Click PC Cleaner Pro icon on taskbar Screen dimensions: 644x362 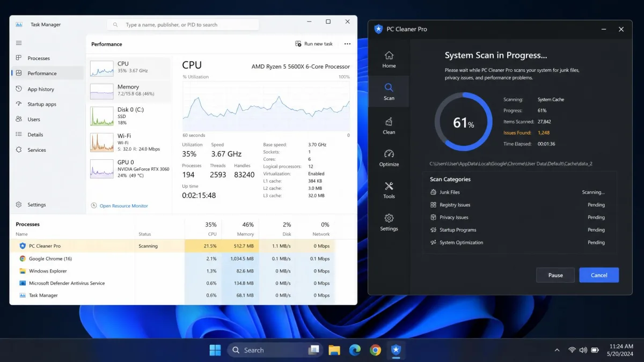pos(396,350)
